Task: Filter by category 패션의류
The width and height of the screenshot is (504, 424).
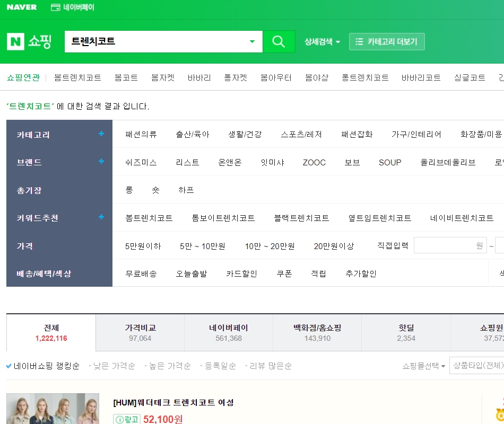Action: [141, 134]
